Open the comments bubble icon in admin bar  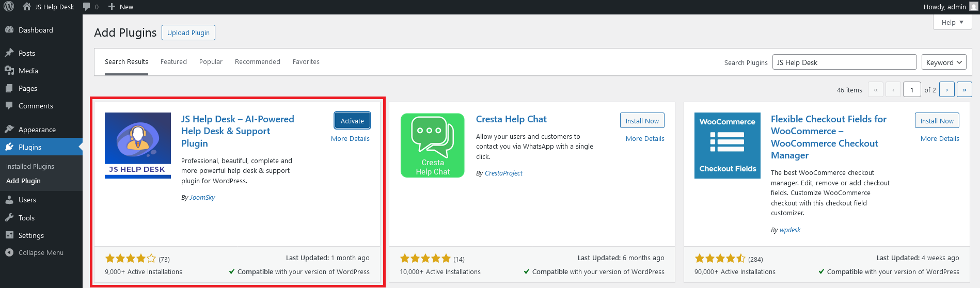click(87, 7)
